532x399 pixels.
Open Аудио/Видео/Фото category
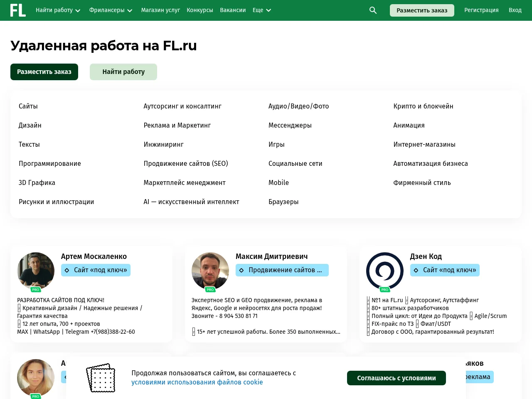tap(298, 106)
